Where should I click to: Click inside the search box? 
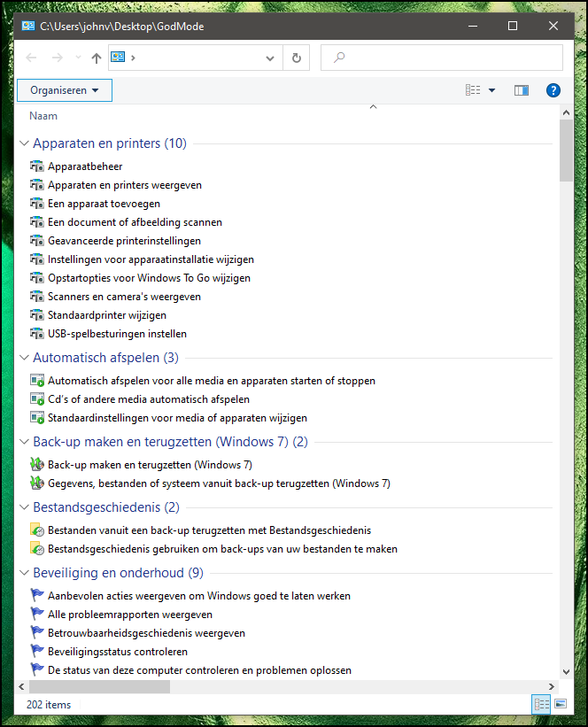[x=442, y=58]
